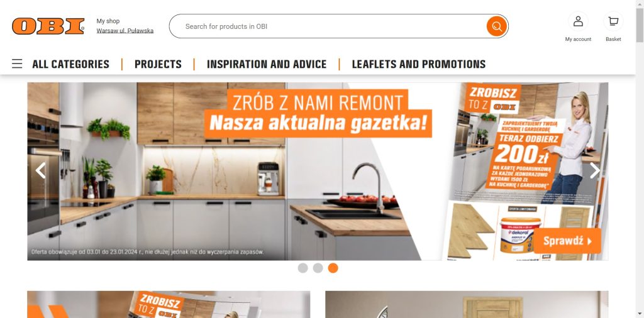Open the Basket cart icon

point(613,21)
